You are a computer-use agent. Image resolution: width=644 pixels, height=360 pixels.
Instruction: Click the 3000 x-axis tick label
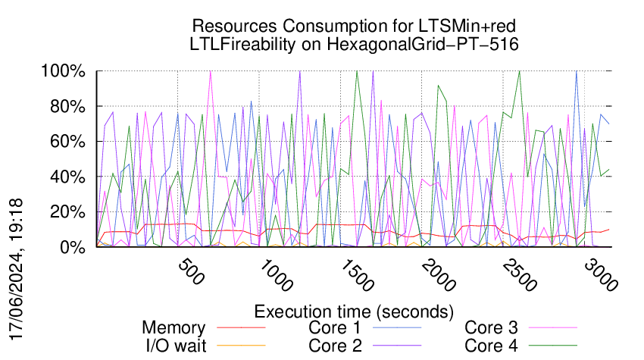tap(601, 275)
